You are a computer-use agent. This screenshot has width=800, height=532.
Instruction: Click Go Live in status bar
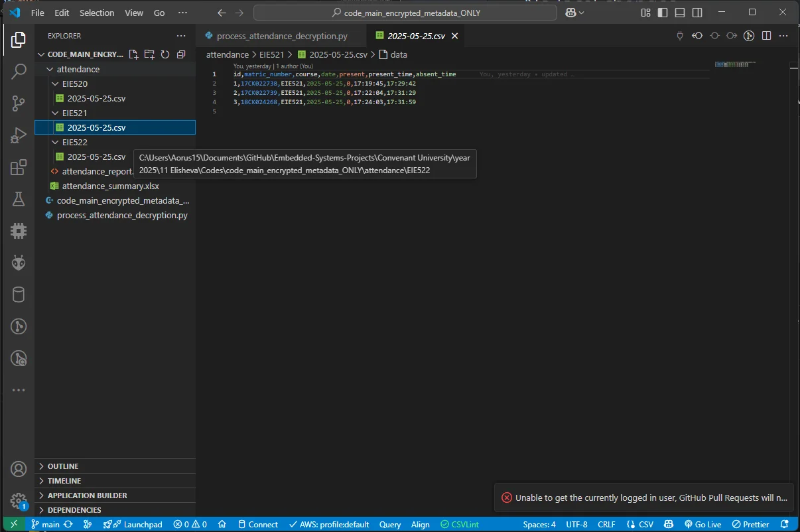click(702, 524)
